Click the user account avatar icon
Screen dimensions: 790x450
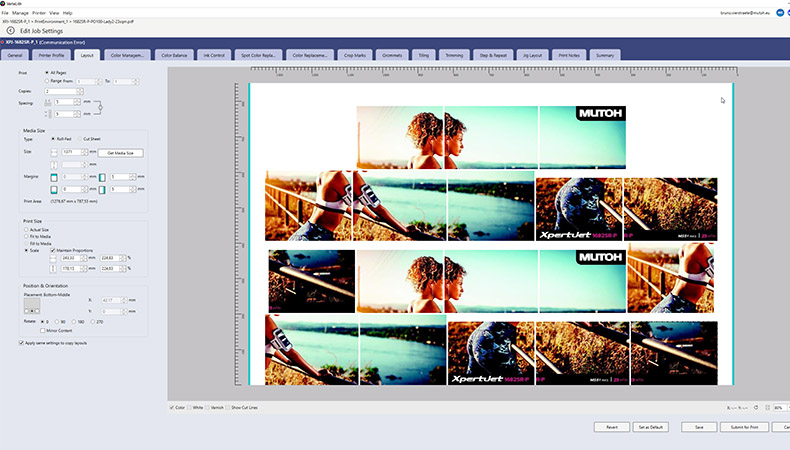coord(780,13)
